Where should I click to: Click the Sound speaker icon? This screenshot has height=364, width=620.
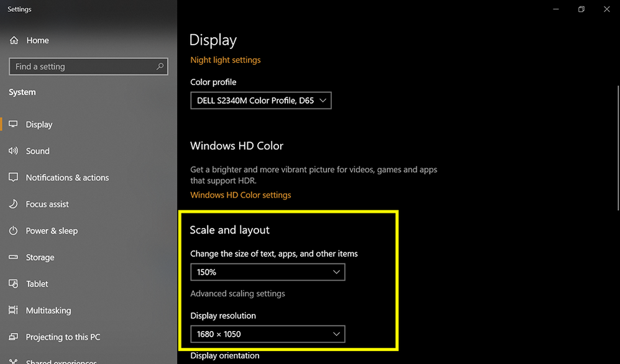(x=14, y=151)
